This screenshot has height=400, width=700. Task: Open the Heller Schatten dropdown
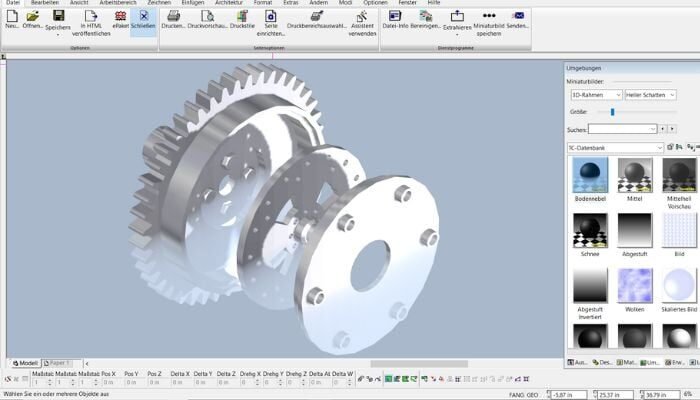tap(650, 95)
